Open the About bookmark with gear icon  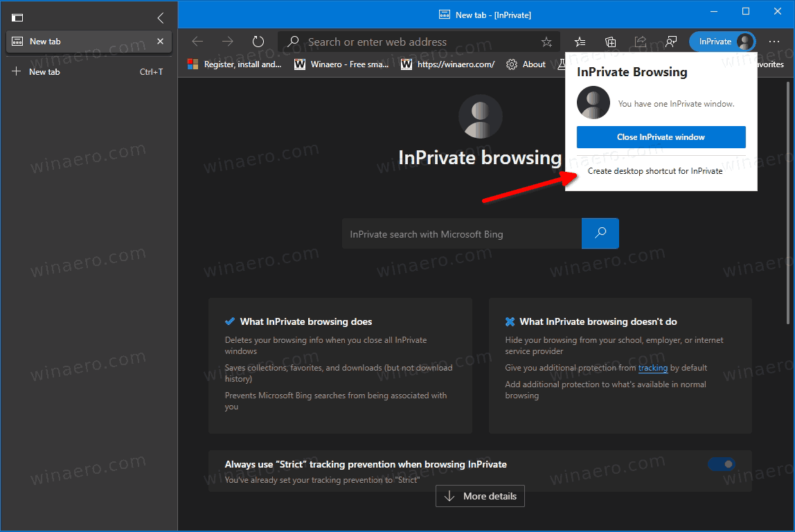point(526,64)
